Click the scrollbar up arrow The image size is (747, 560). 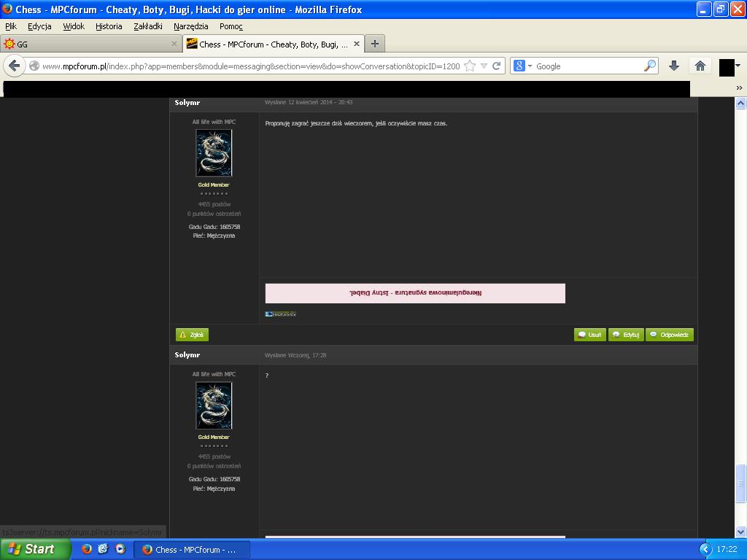pos(740,104)
